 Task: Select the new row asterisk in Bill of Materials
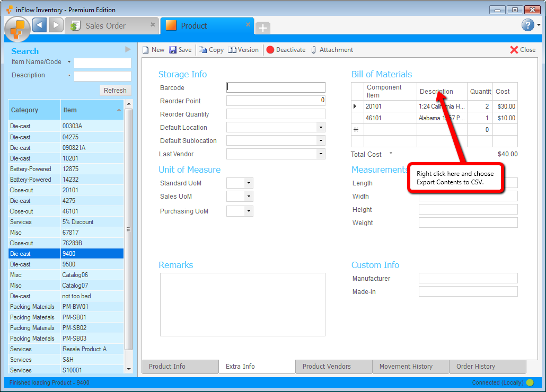356,130
